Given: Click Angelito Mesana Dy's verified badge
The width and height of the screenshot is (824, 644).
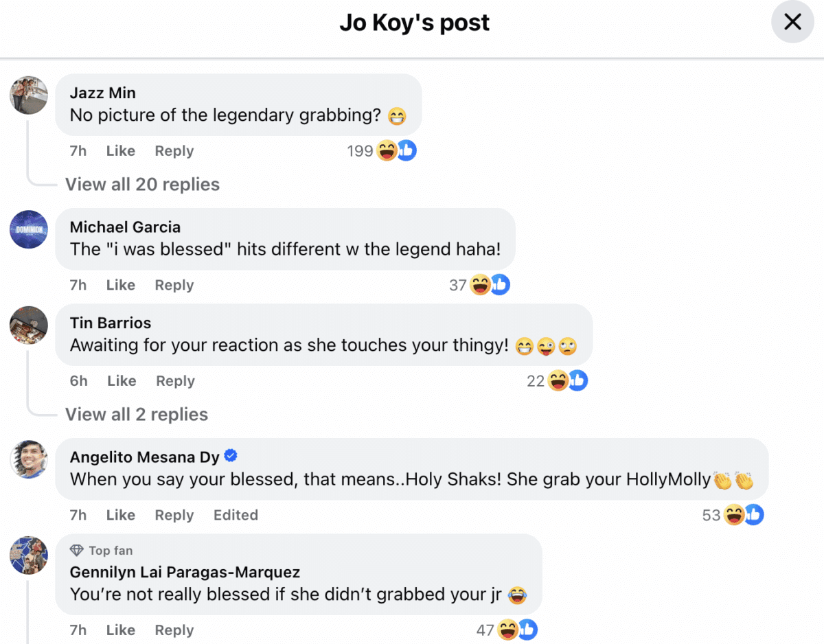Looking at the screenshot, I should pos(231,456).
